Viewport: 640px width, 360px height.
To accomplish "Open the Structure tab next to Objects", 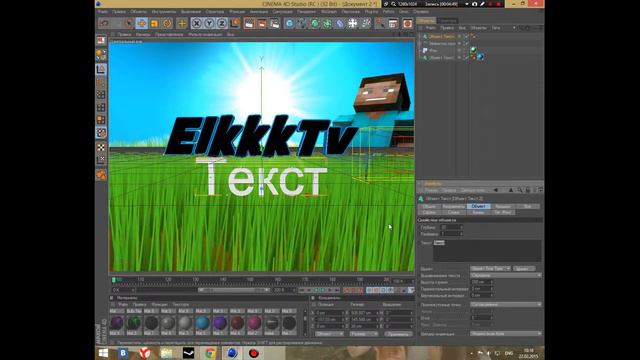I will pyautogui.click(x=448, y=20).
